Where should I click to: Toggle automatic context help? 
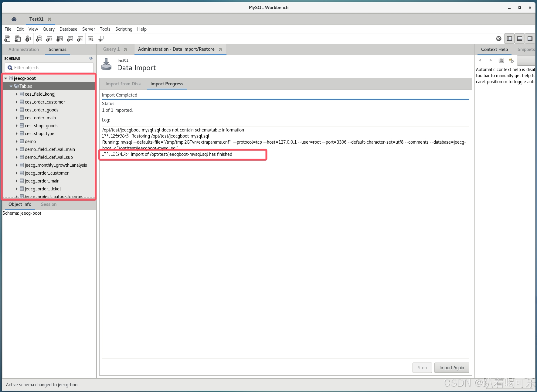tap(512, 60)
